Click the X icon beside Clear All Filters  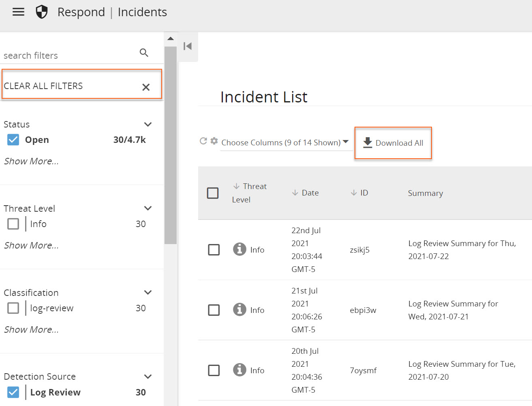coord(146,87)
